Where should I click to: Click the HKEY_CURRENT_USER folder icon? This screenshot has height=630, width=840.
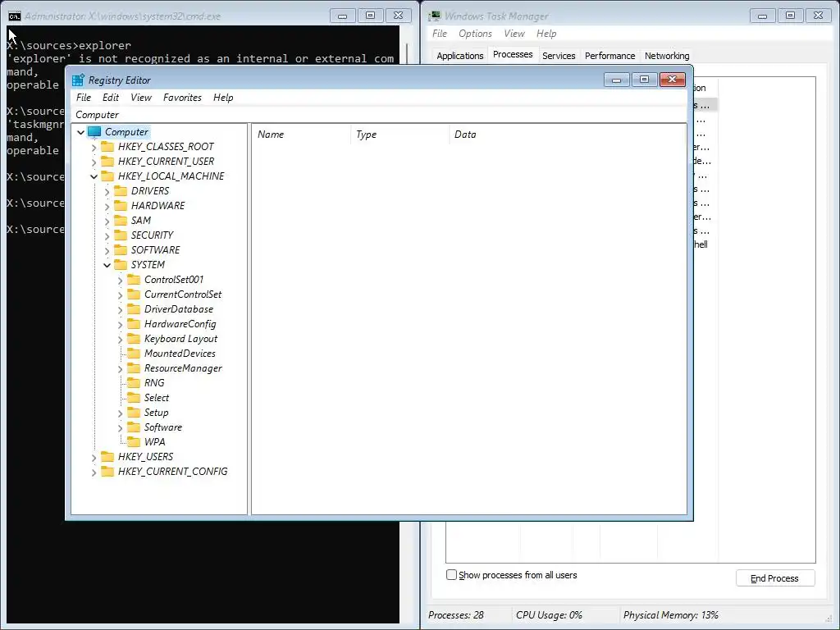(x=107, y=162)
